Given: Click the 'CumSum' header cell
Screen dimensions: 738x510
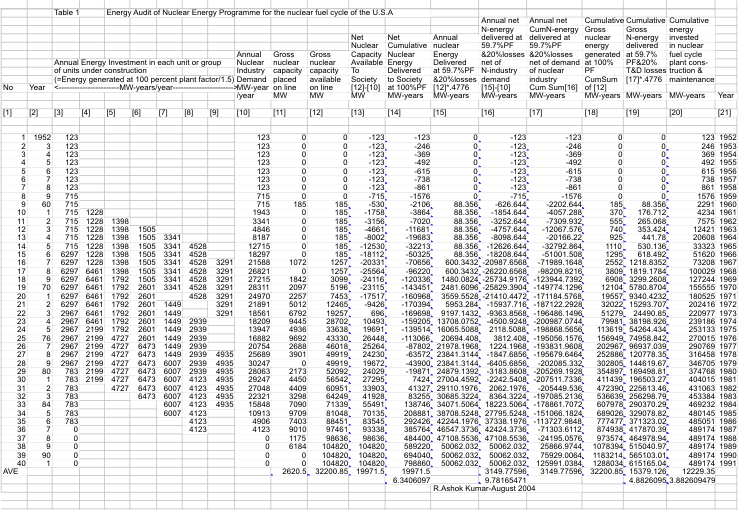Looking at the screenshot, I should click(x=597, y=79).
